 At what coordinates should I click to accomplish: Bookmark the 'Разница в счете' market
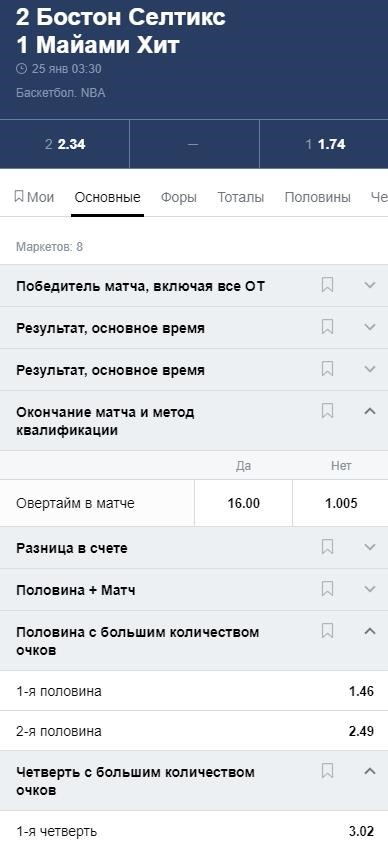(x=327, y=547)
